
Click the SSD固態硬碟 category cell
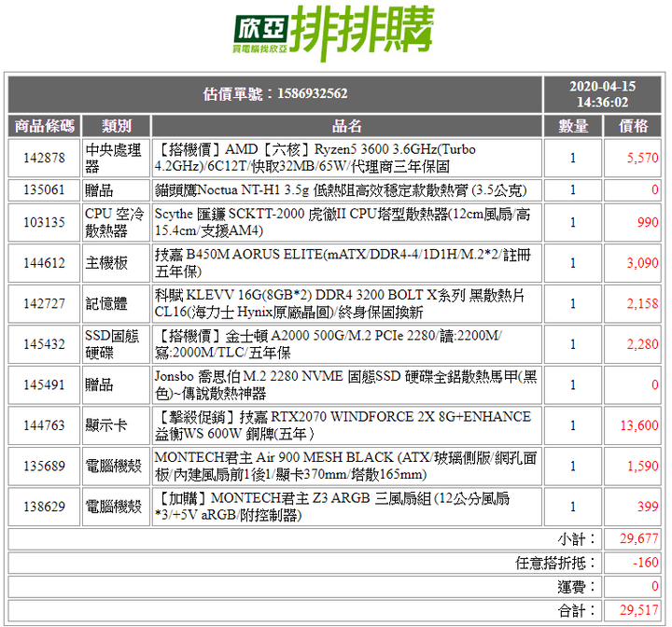pyautogui.click(x=116, y=344)
